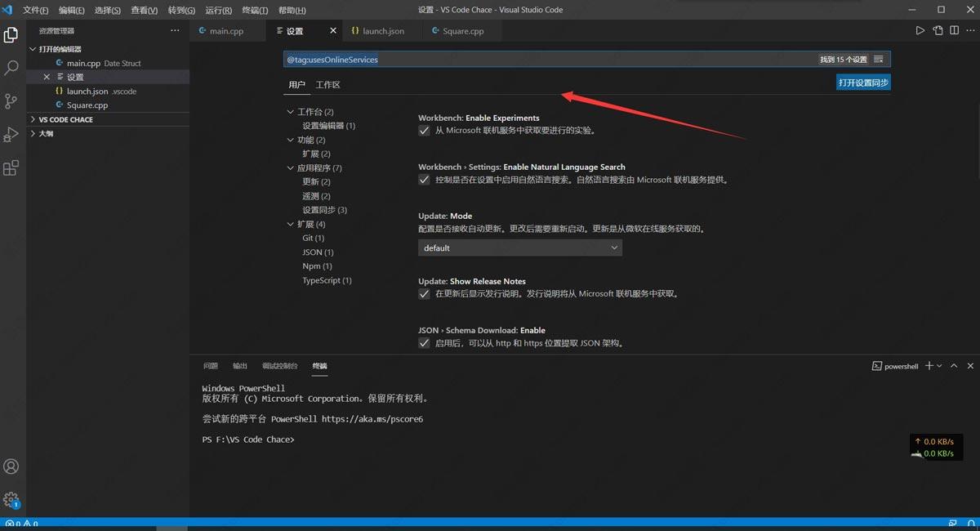Select 设置同步 (3) in settings tree
The width and height of the screenshot is (980, 531).
tap(324, 210)
